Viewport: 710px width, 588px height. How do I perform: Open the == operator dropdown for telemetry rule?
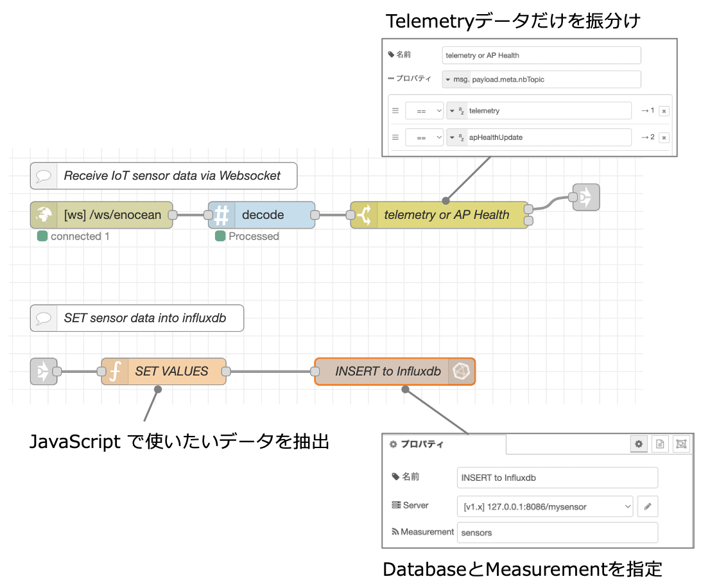point(424,111)
